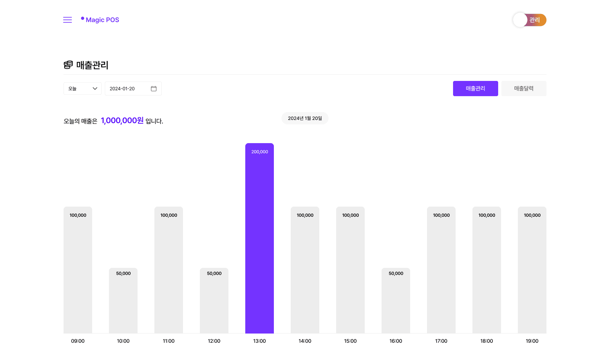Click the 2024년 1월 20일 date pill

(305, 118)
